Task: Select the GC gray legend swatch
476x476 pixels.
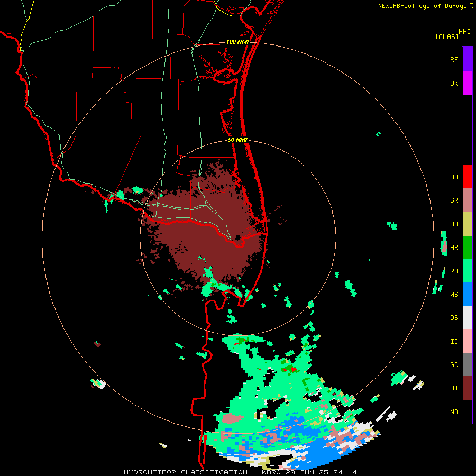Action: [x=467, y=364]
